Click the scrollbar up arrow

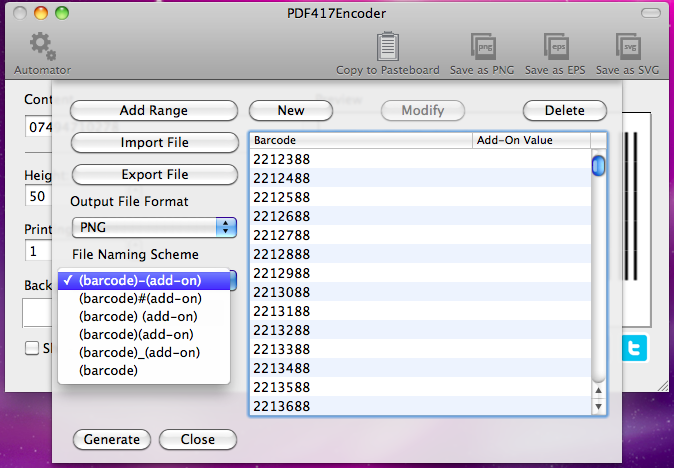598,391
